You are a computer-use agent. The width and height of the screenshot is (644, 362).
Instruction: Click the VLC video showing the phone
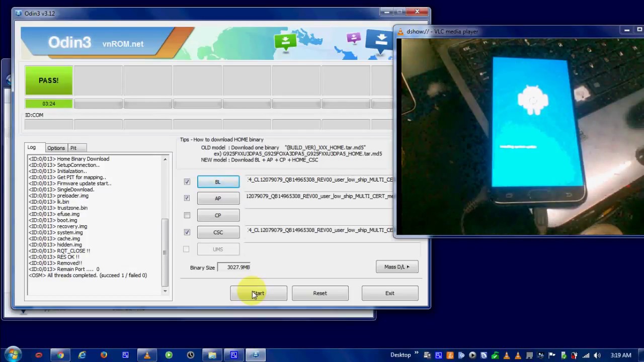pyautogui.click(x=520, y=136)
